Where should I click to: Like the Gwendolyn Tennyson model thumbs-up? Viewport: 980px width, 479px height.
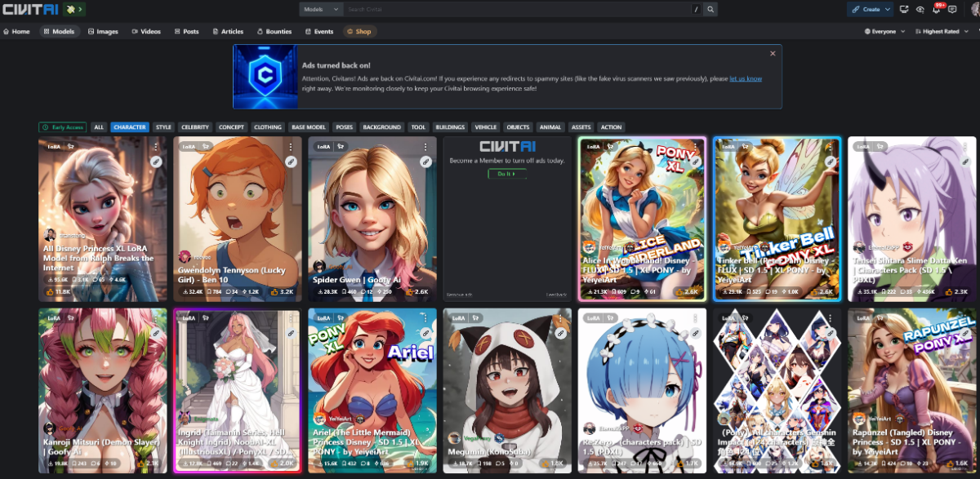point(275,291)
